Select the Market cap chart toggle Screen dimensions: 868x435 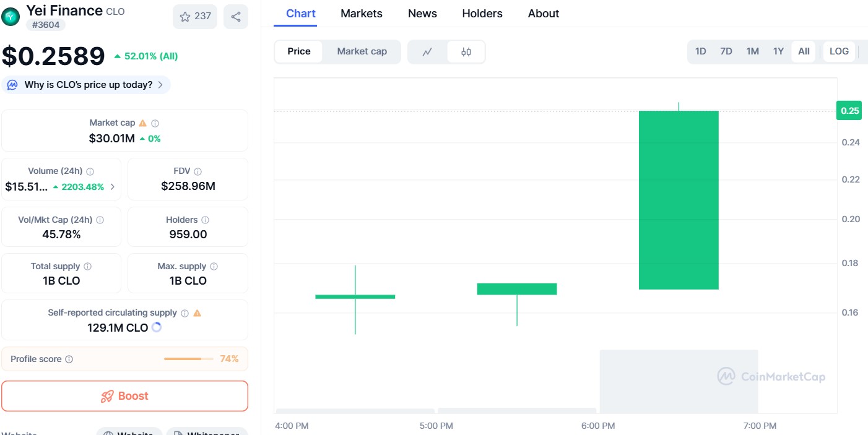pos(362,51)
